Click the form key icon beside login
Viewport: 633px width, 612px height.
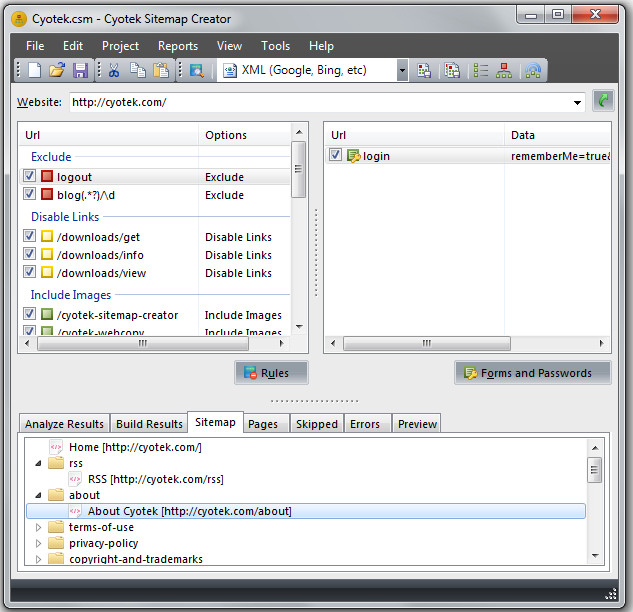[x=354, y=156]
